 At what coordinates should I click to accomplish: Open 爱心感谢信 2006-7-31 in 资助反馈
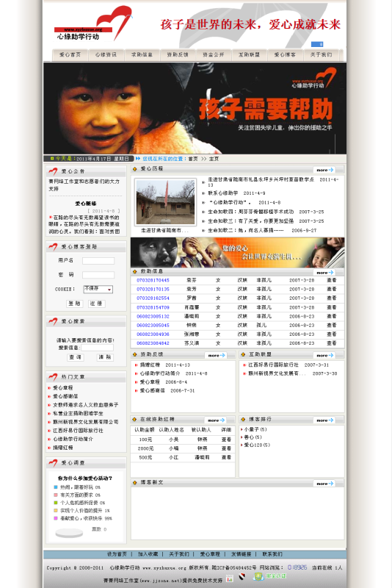tap(167, 390)
